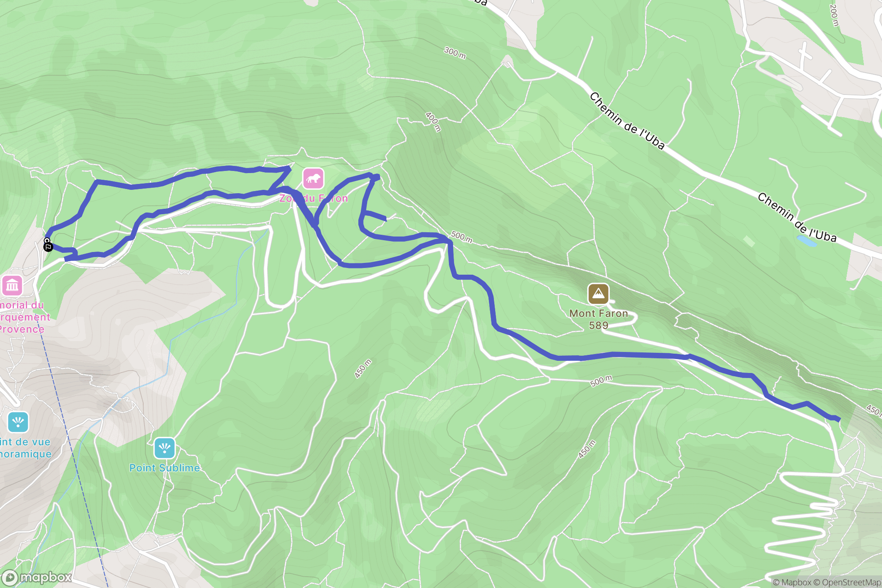Click the small blue pond near Chemin de l'Uba
This screenshot has height=588, width=882.
806,241
